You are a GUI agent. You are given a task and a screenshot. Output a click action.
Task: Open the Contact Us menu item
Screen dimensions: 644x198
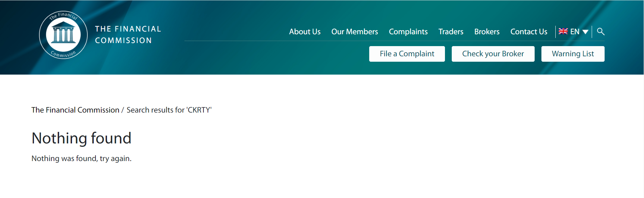(529, 32)
